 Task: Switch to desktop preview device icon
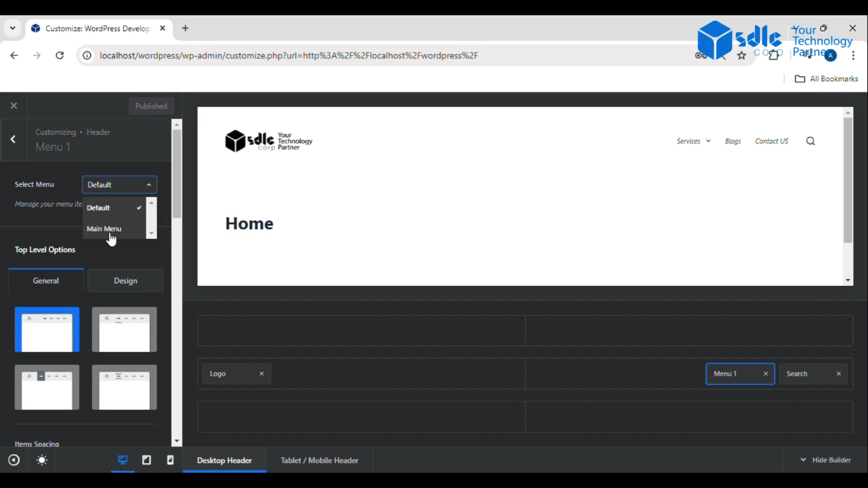click(x=123, y=460)
